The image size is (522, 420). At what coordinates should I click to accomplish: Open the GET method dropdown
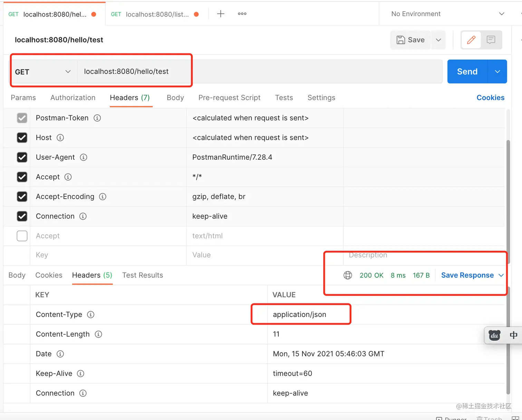point(42,71)
